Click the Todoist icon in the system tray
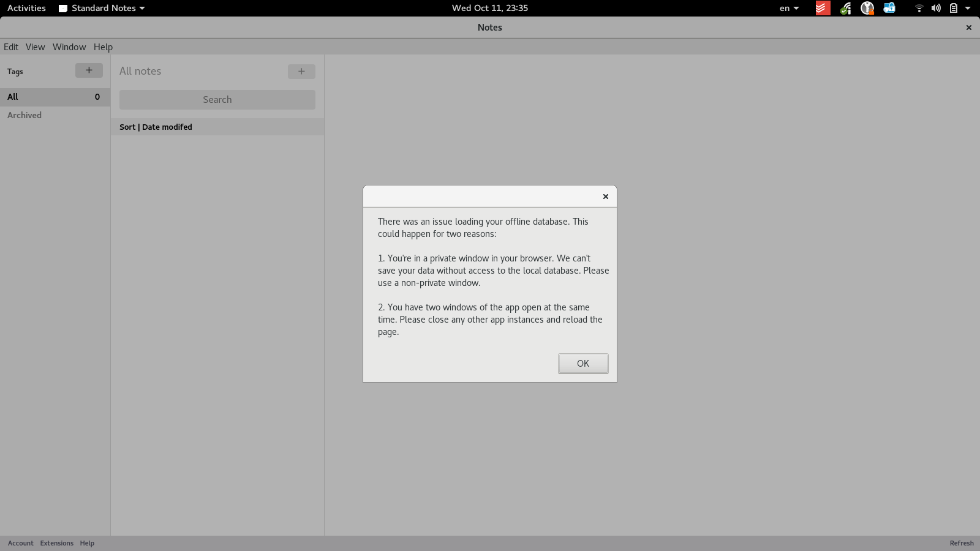This screenshot has width=980, height=551. click(821, 8)
